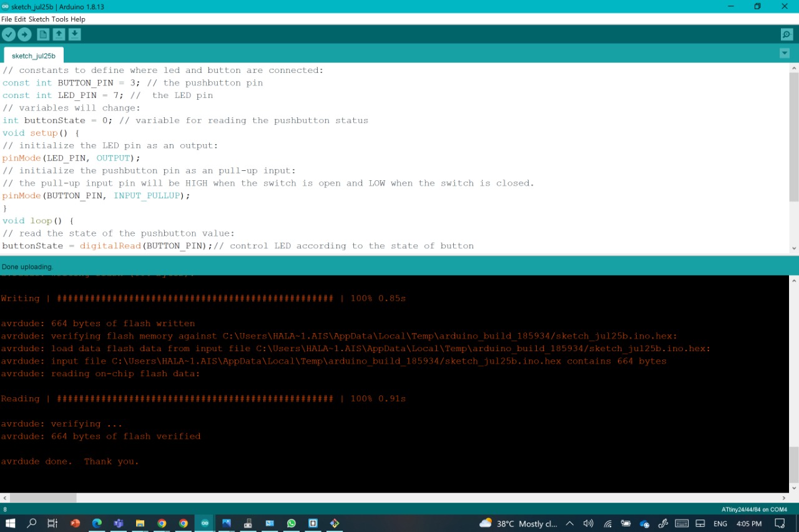Click the "void loop() {" line

(38, 221)
